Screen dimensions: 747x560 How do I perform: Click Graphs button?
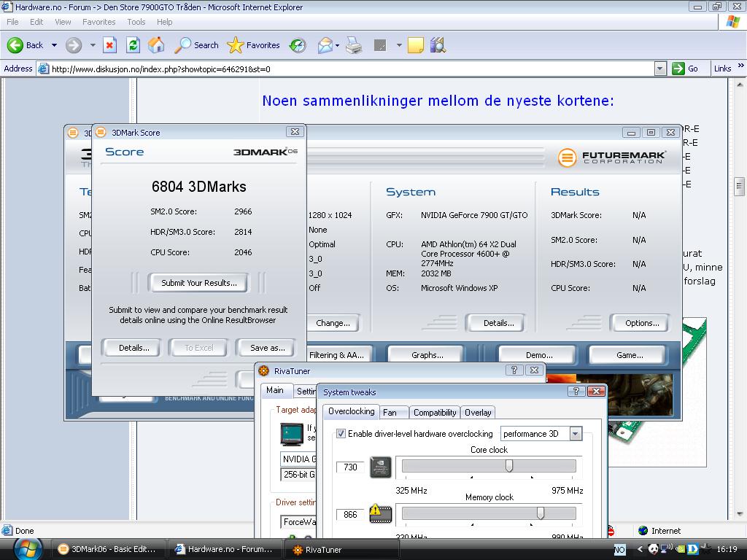(x=427, y=355)
